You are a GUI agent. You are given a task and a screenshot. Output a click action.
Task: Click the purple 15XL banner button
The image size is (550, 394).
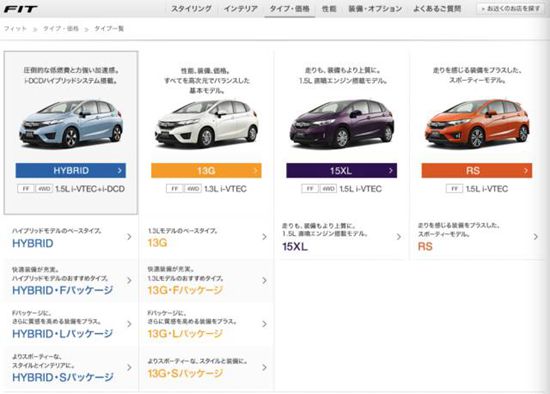click(x=342, y=171)
